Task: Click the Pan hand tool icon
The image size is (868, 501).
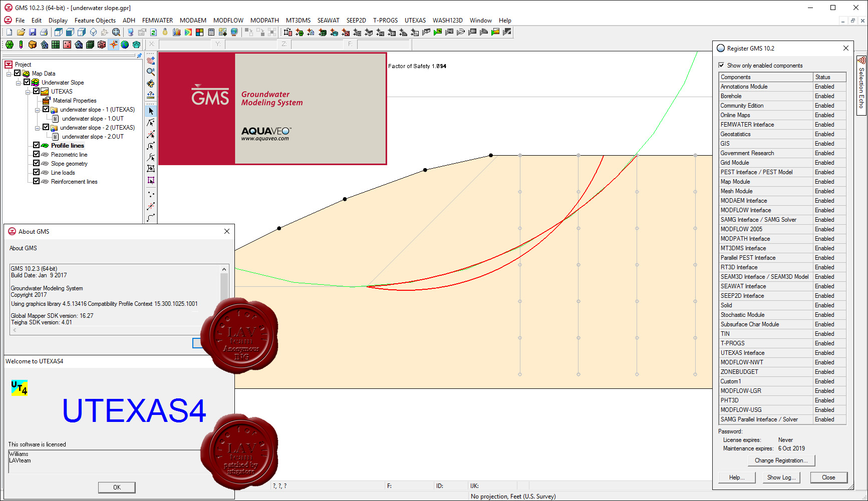Action: (x=151, y=60)
